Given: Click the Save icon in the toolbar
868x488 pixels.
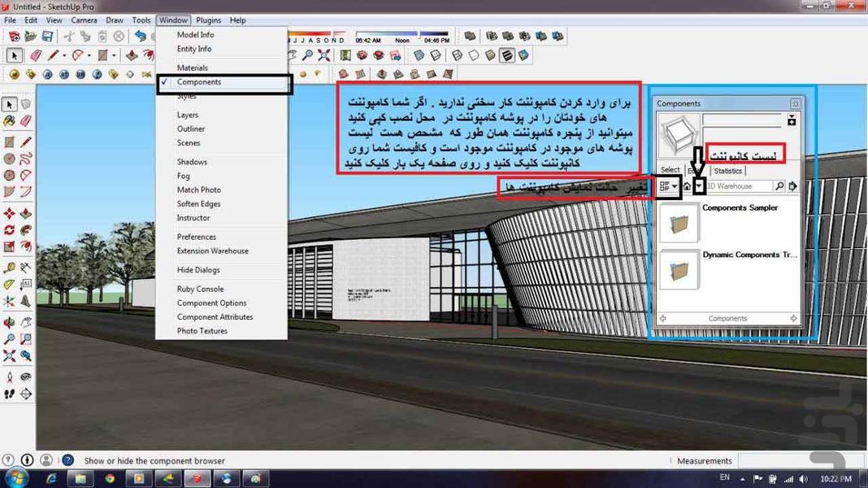Looking at the screenshot, I should pos(47,35).
